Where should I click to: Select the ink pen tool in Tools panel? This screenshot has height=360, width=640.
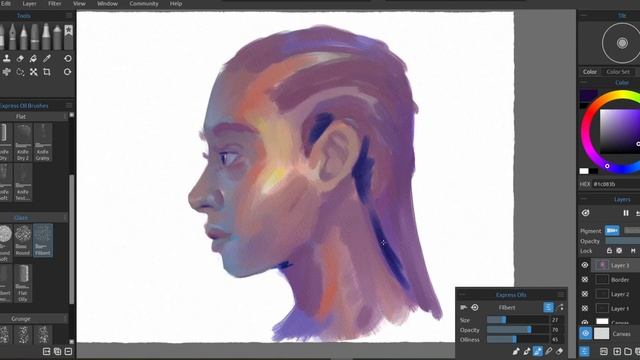click(13, 36)
